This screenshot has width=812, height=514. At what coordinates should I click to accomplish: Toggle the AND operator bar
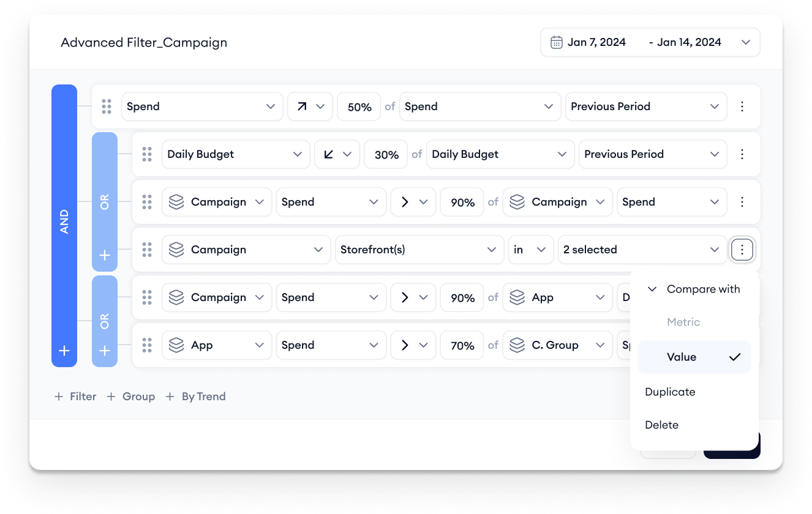point(64,222)
